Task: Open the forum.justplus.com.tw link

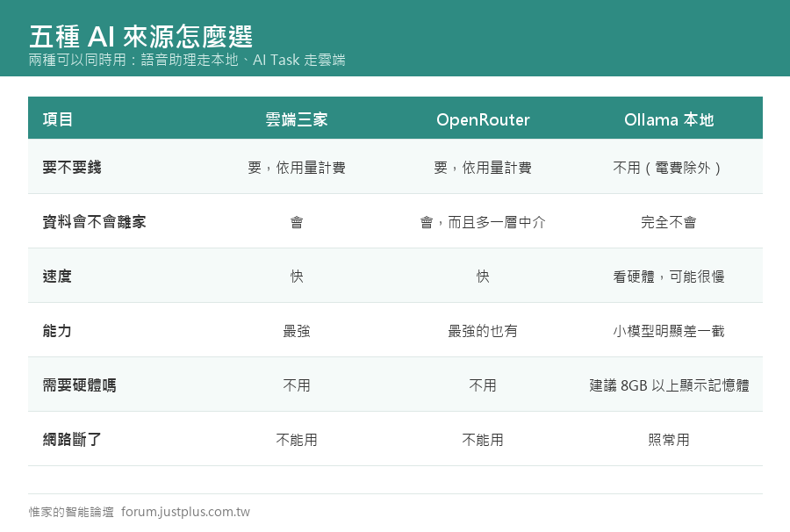Action: (x=185, y=512)
